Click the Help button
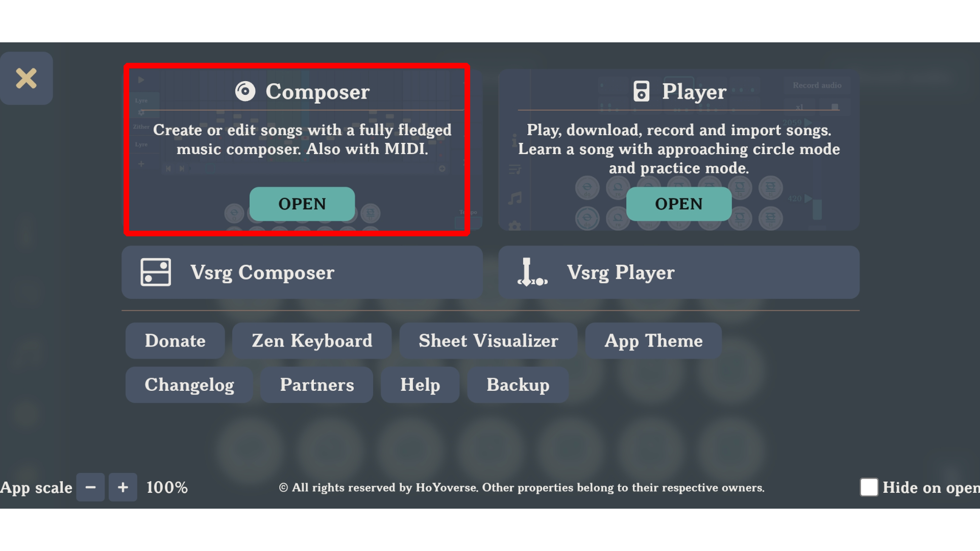Viewport: 980px width, 551px height. click(420, 384)
